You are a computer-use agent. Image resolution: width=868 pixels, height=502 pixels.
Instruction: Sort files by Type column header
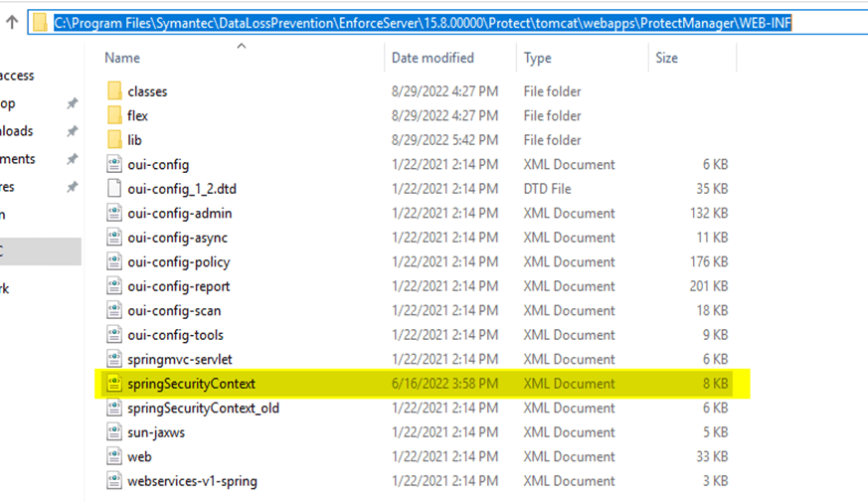(x=538, y=59)
